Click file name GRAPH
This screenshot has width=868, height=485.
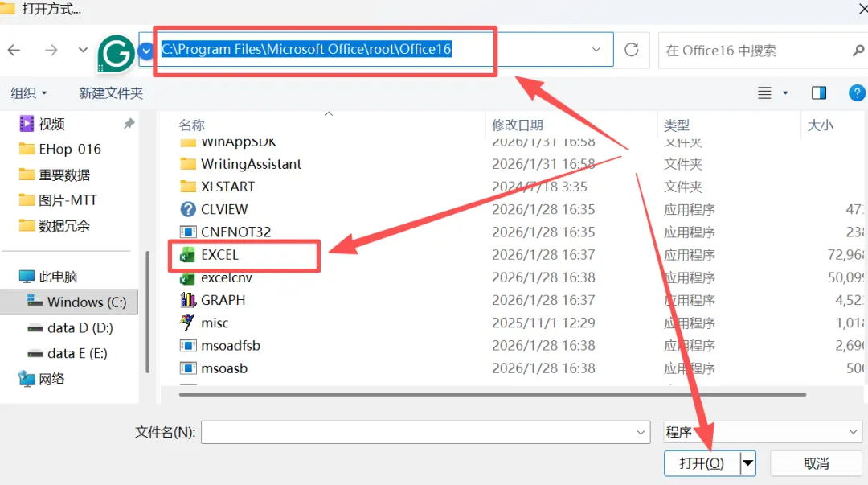pos(223,300)
